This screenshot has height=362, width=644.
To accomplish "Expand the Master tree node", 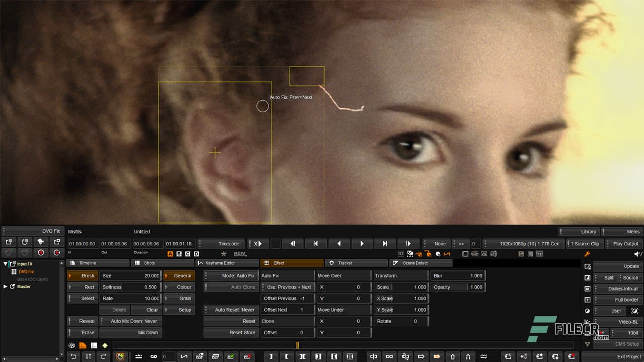I will [x=6, y=287].
